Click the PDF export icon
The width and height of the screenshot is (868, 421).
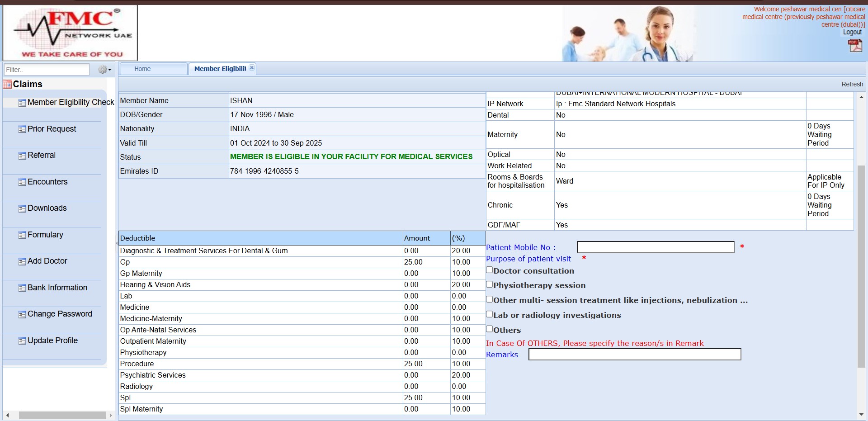(855, 45)
